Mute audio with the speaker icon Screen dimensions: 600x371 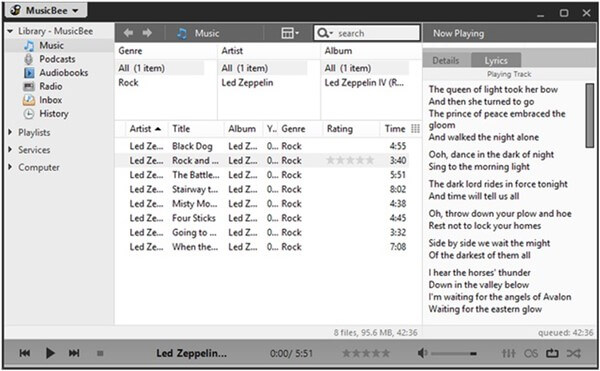click(422, 353)
